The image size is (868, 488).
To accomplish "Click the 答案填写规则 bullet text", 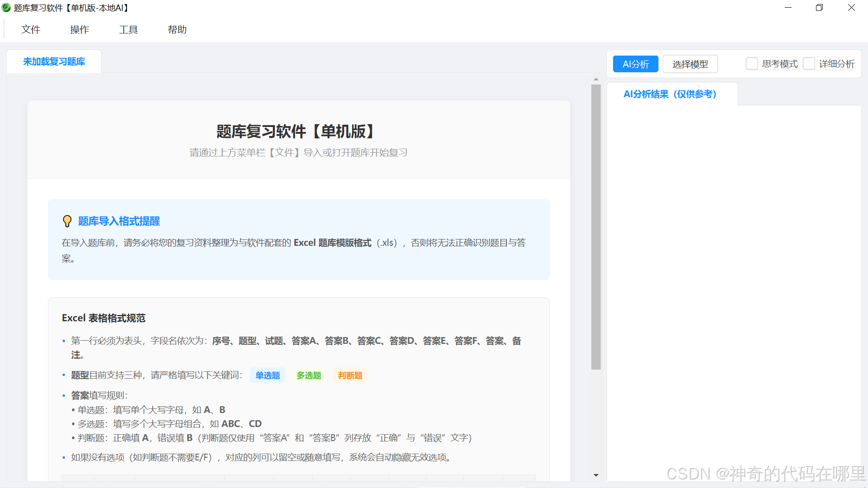I will pos(99,395).
